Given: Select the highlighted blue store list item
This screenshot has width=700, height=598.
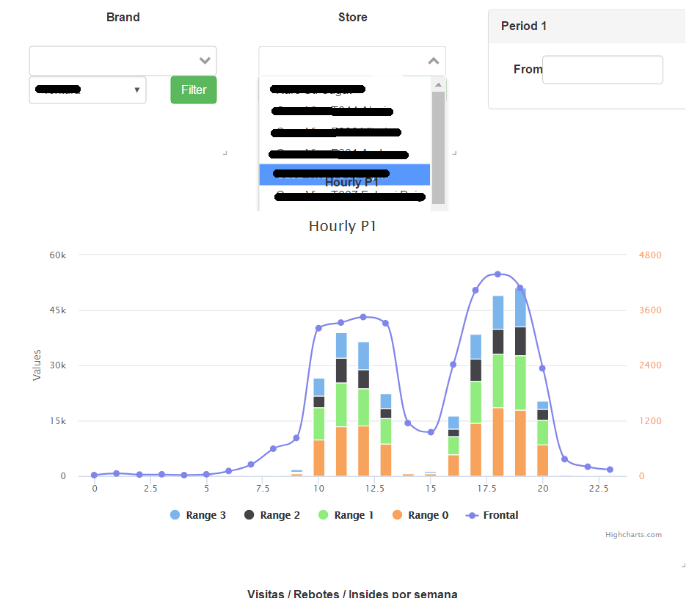Looking at the screenshot, I should pos(344,175).
